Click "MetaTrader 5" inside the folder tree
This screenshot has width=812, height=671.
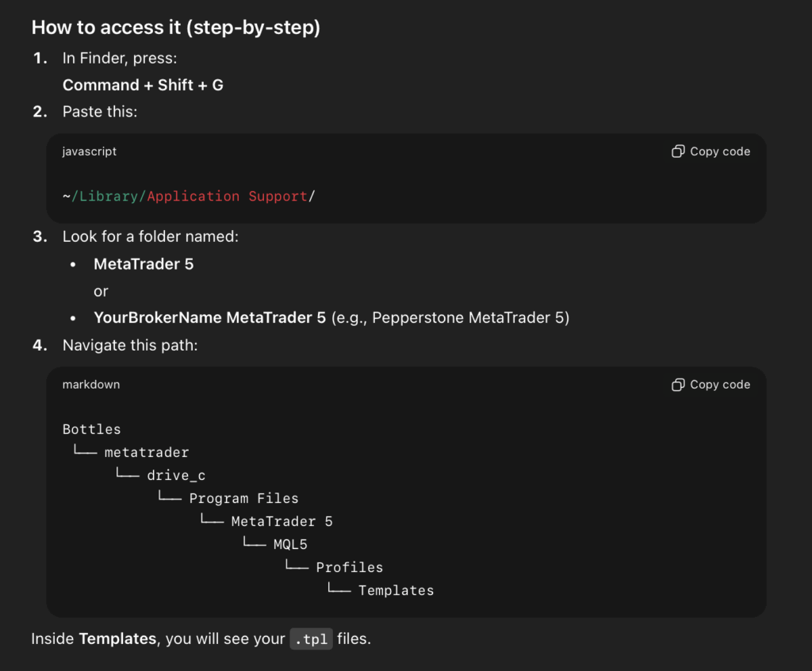(282, 521)
